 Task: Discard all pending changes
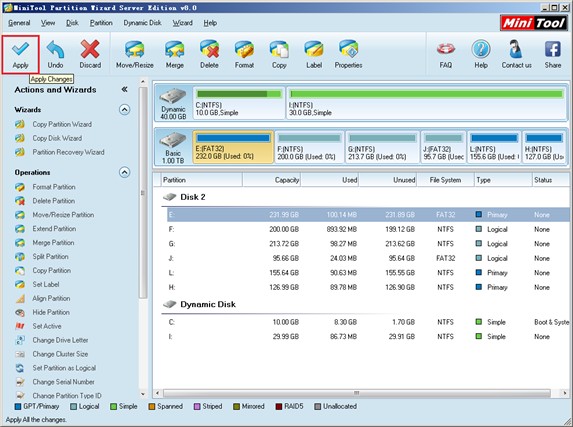coord(90,54)
